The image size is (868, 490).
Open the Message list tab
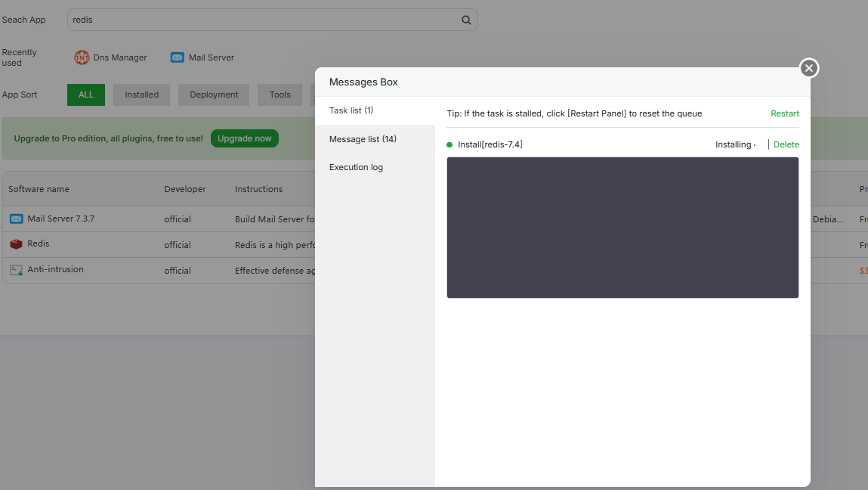click(x=363, y=139)
